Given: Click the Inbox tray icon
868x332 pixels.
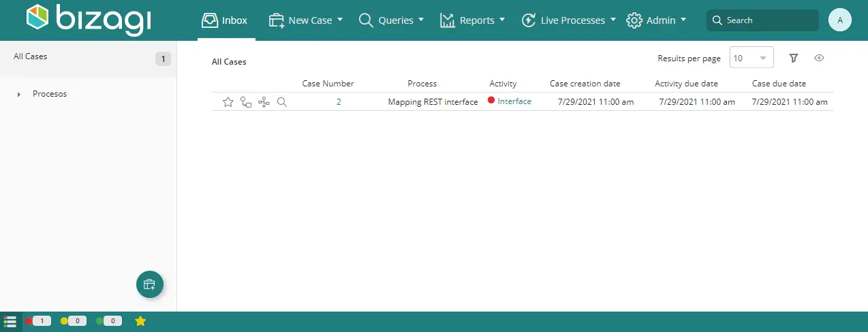Looking at the screenshot, I should click(x=210, y=20).
